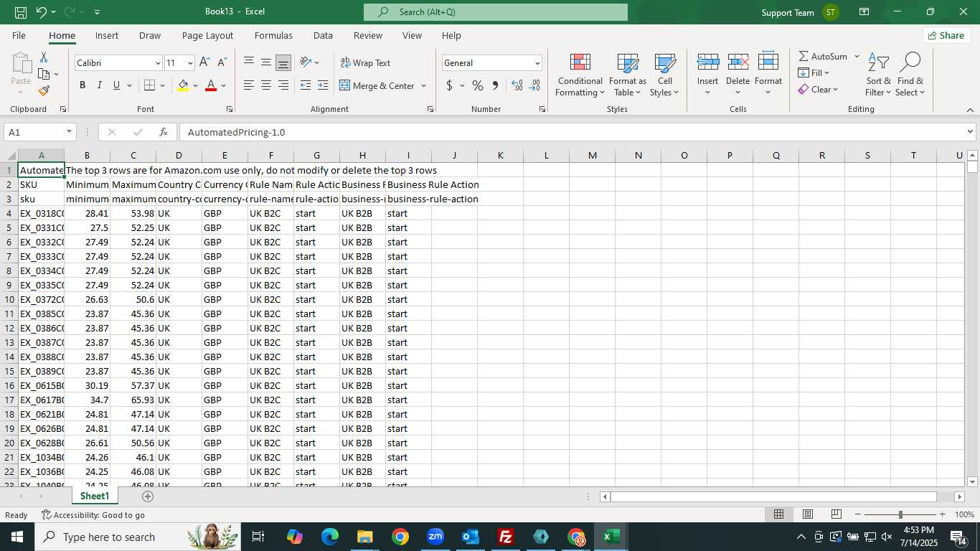Align text right icon

click(283, 85)
